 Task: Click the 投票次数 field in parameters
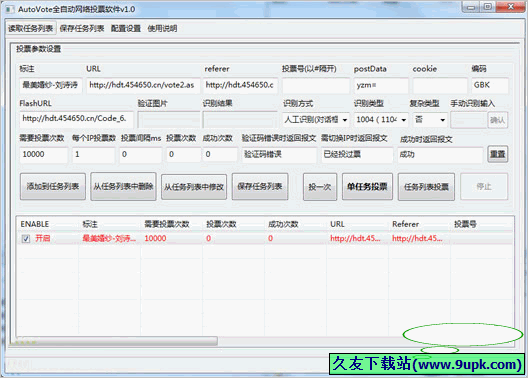[x=183, y=154]
